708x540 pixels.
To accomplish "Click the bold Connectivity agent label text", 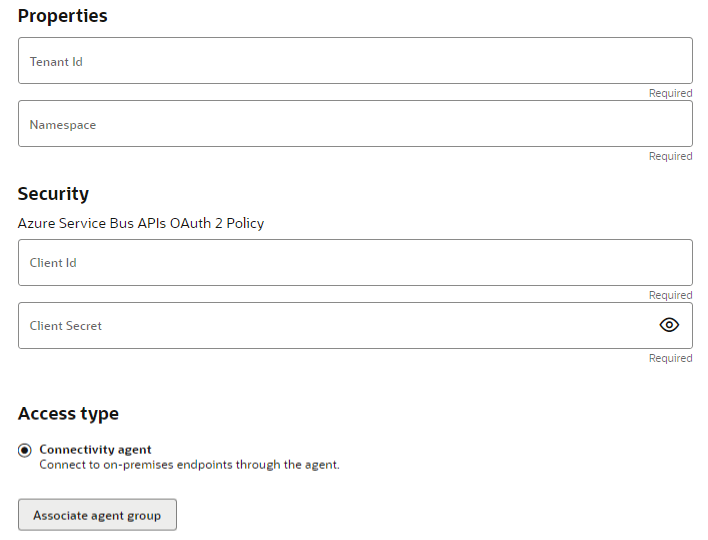I will tap(95, 450).
